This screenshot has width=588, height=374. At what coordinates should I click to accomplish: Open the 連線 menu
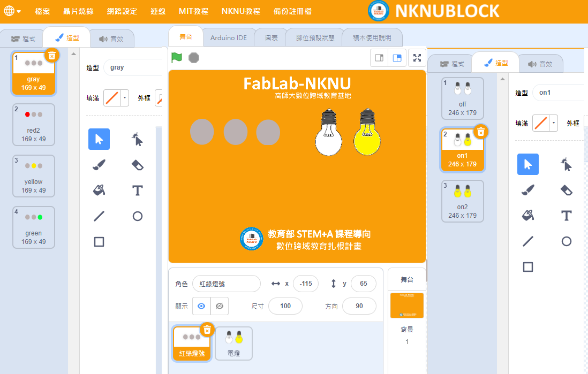click(x=158, y=11)
